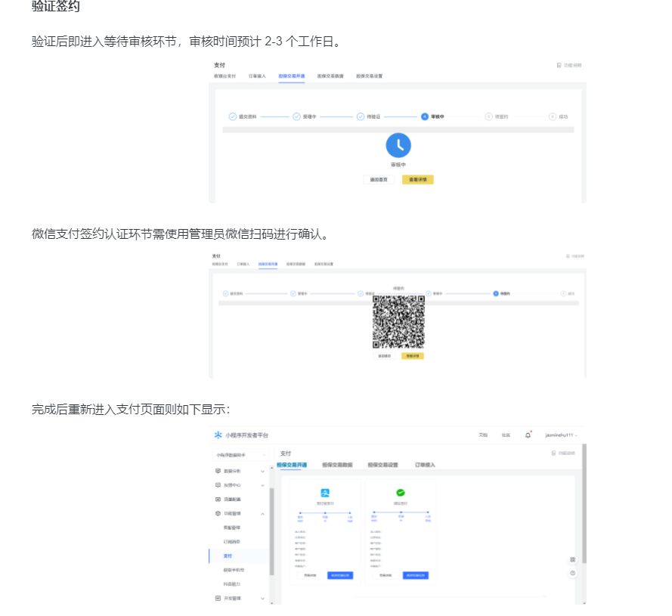The height and width of the screenshot is (616, 672).
Task: Open the jasminehu111 account dropdown
Action: (x=562, y=435)
